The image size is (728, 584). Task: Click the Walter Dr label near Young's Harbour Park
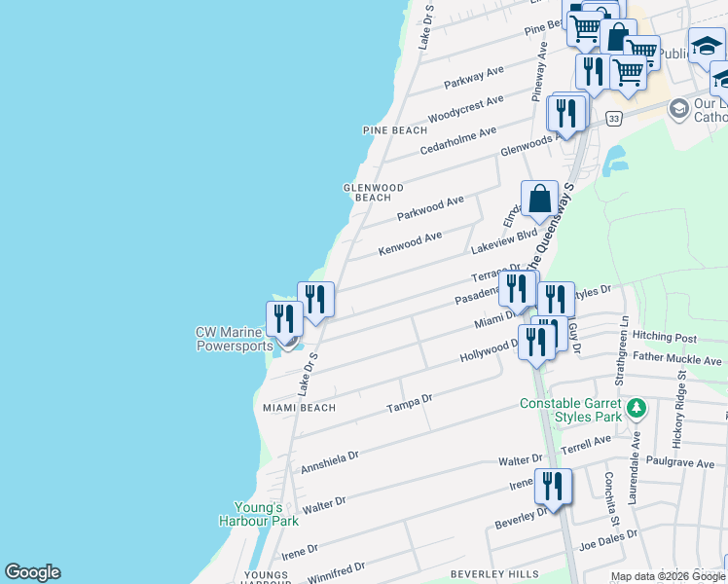324,505
